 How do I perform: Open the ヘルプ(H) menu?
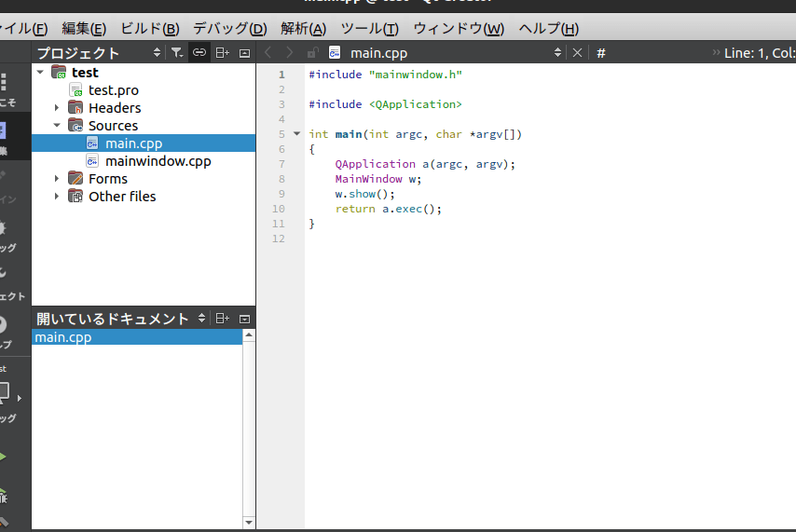coord(548,29)
